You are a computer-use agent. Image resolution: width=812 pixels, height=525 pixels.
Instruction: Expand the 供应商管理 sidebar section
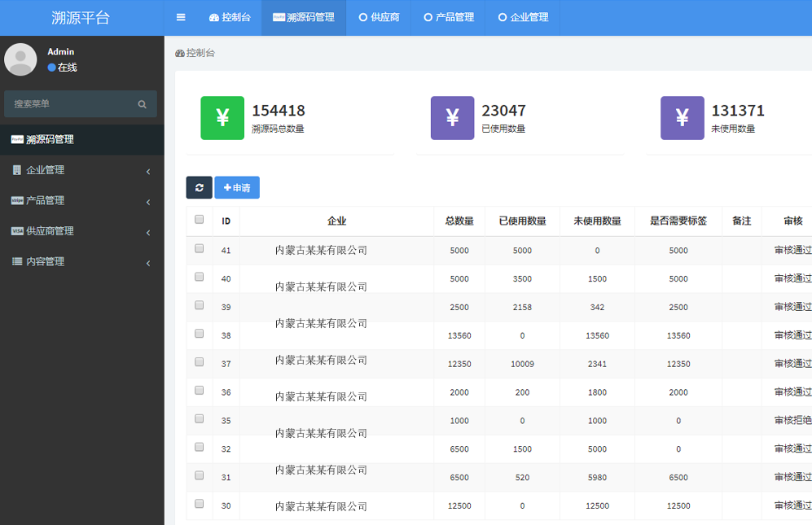tap(81, 231)
